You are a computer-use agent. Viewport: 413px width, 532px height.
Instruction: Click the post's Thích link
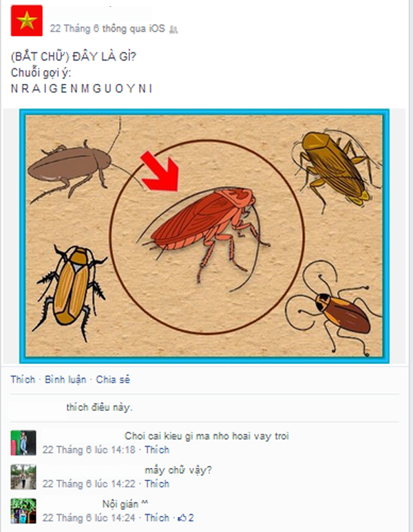pos(23,379)
